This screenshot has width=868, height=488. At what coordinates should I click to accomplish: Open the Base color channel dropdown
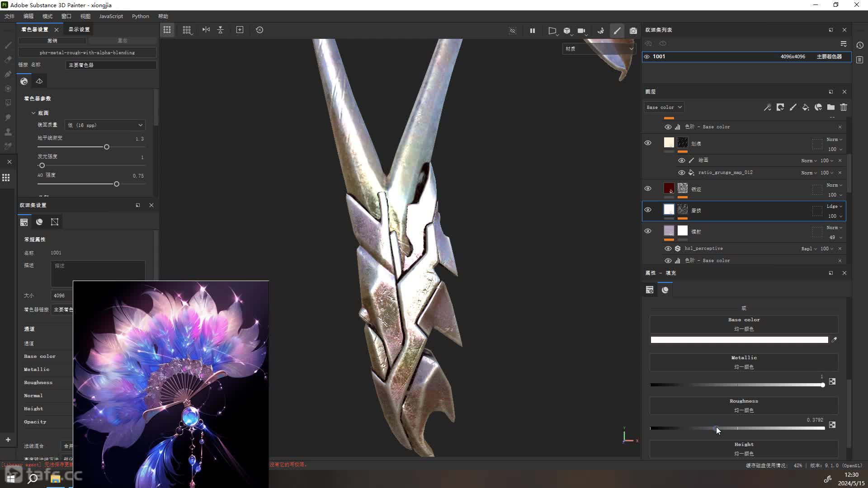coord(664,107)
